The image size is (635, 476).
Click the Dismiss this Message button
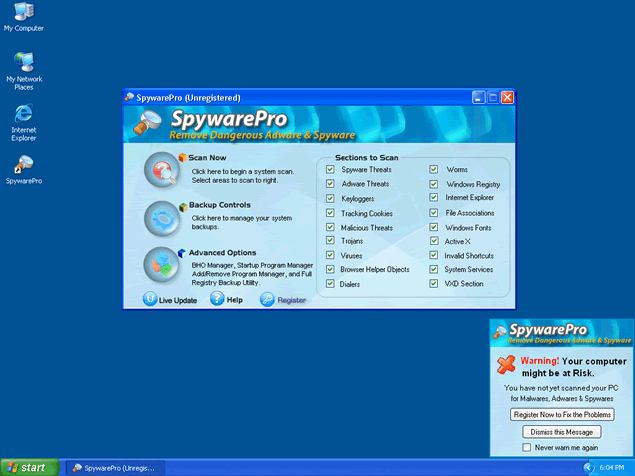561,432
